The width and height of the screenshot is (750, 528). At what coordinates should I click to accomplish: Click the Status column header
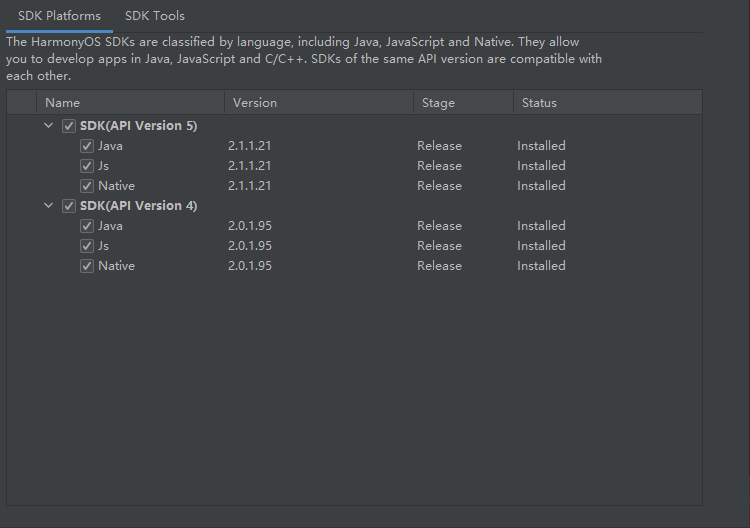click(608, 102)
